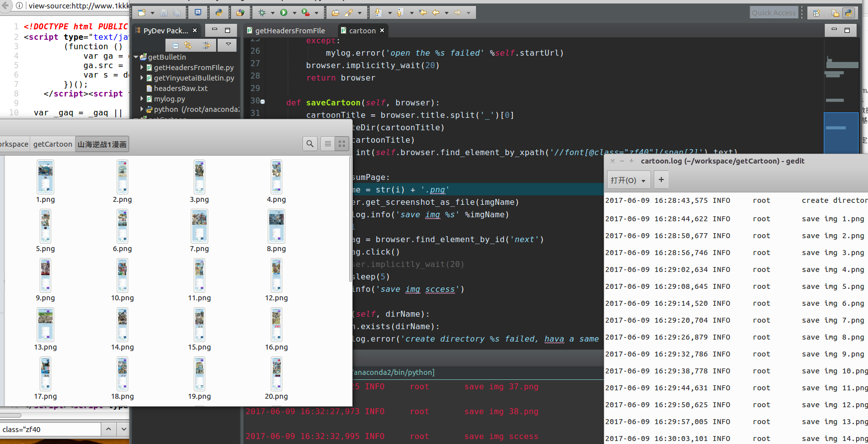This screenshot has width=868, height=444.
Task: Switch to the getHeadersFromFile editor tab
Action: pyautogui.click(x=286, y=31)
